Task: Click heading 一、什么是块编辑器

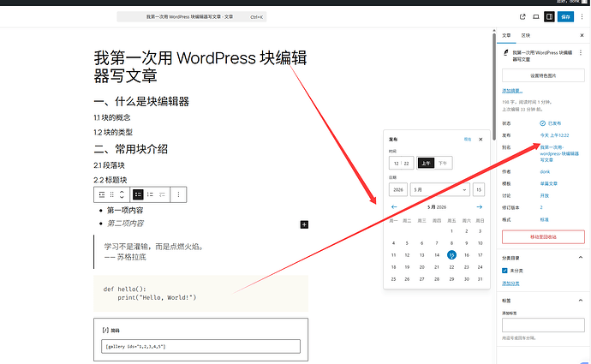Action: coord(141,101)
